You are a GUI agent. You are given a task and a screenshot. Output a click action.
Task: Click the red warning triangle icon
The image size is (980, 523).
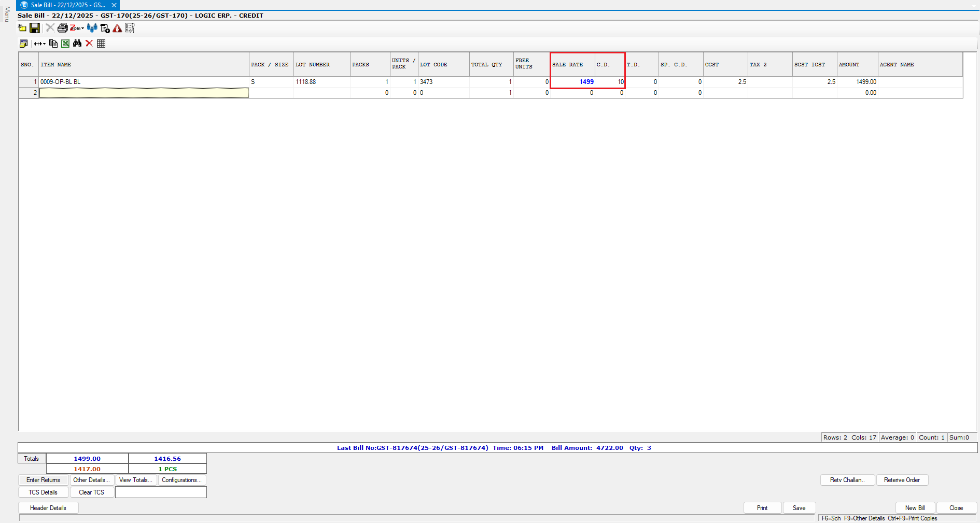click(117, 29)
